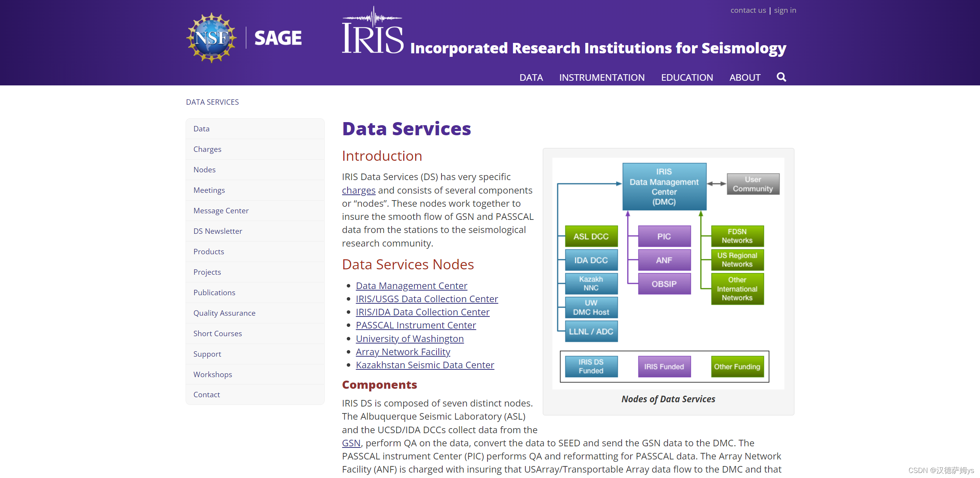The height and width of the screenshot is (478, 980).
Task: Click the NSF globe logo
Action: click(x=211, y=38)
